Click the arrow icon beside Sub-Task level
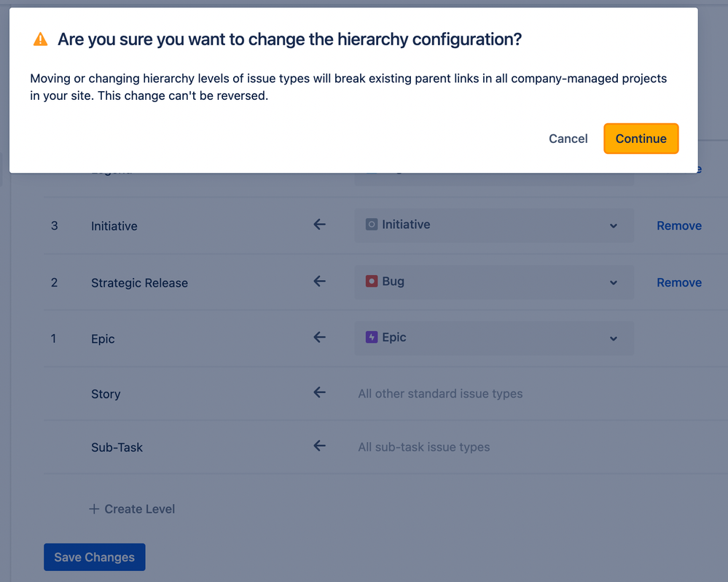 click(319, 446)
